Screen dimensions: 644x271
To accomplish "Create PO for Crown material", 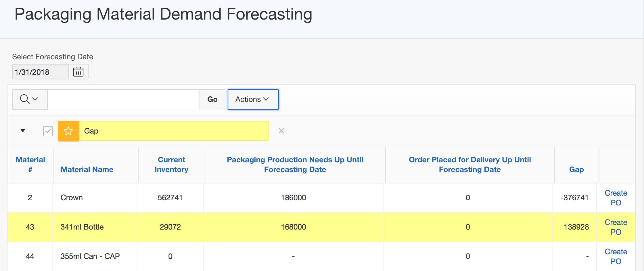I will (616, 198).
